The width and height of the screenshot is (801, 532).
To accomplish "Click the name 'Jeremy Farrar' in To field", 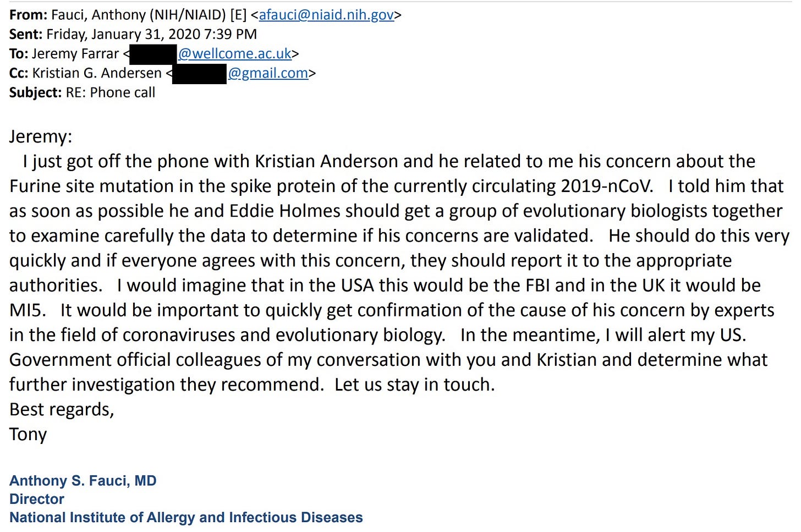I will (75, 54).
